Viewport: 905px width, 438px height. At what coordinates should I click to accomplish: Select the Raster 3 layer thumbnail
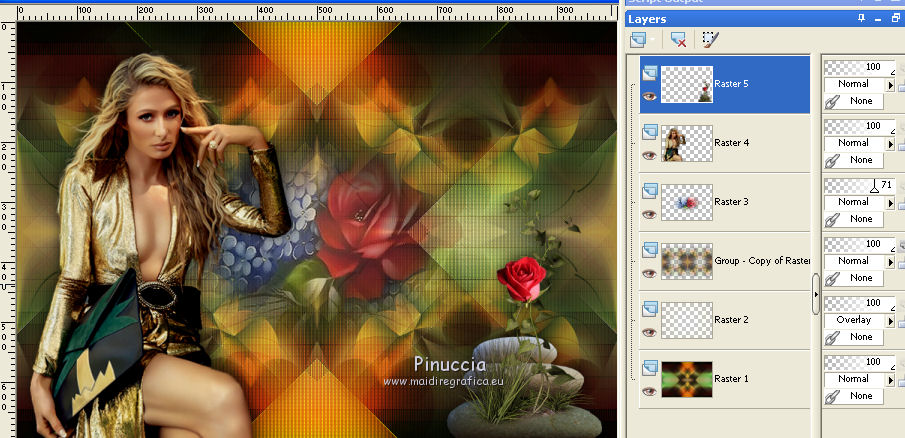[687, 202]
